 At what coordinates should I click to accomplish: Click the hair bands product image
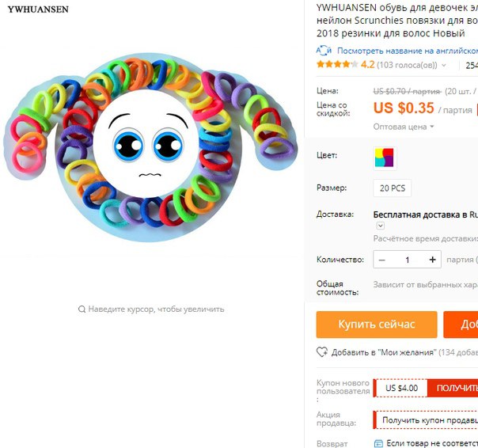tap(150, 147)
